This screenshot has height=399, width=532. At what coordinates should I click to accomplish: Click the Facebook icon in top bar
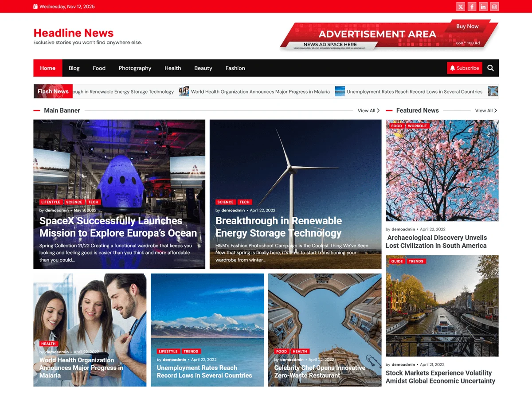472,7
